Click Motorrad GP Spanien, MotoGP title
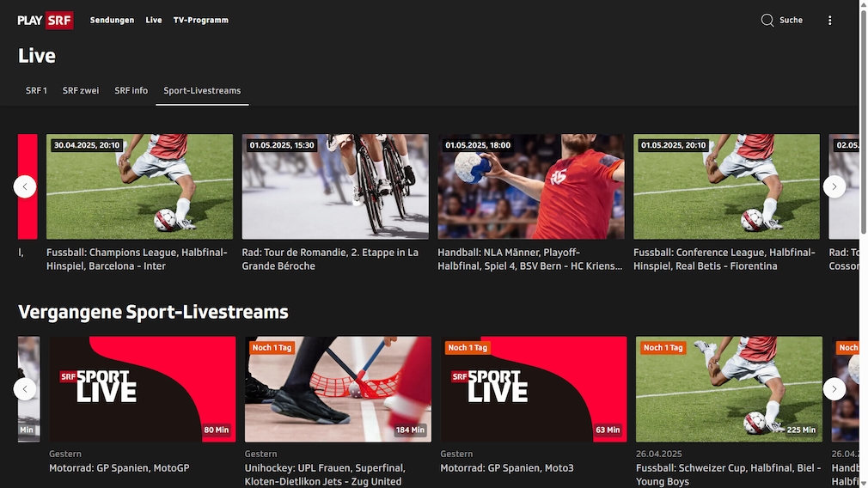868x488 pixels. [119, 468]
